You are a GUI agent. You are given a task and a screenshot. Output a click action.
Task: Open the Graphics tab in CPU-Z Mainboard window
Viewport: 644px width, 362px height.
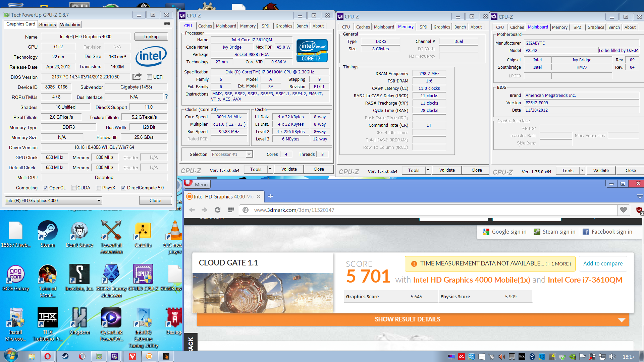pyautogui.click(x=596, y=27)
